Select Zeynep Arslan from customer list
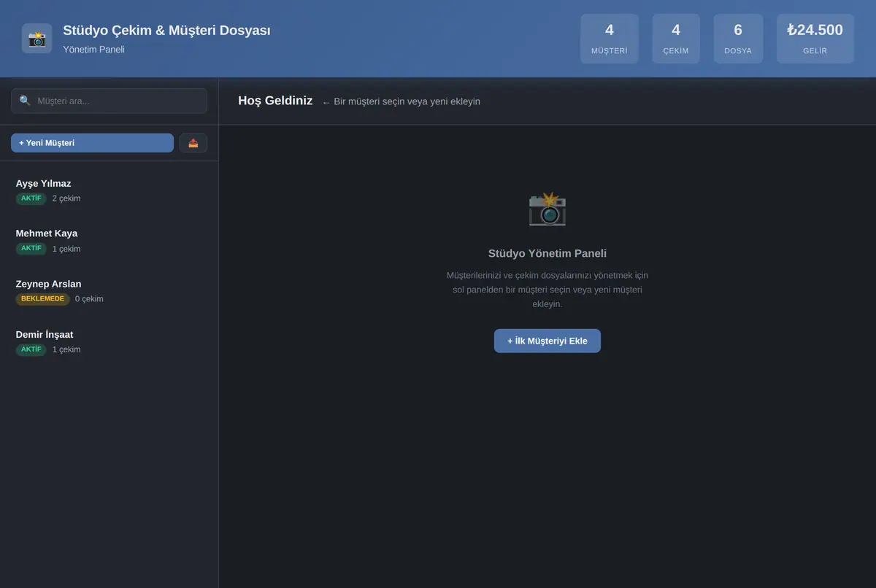 (x=109, y=291)
